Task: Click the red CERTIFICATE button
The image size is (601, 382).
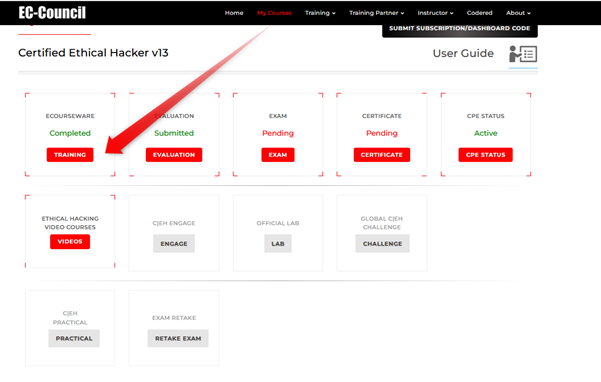Action: (x=382, y=155)
